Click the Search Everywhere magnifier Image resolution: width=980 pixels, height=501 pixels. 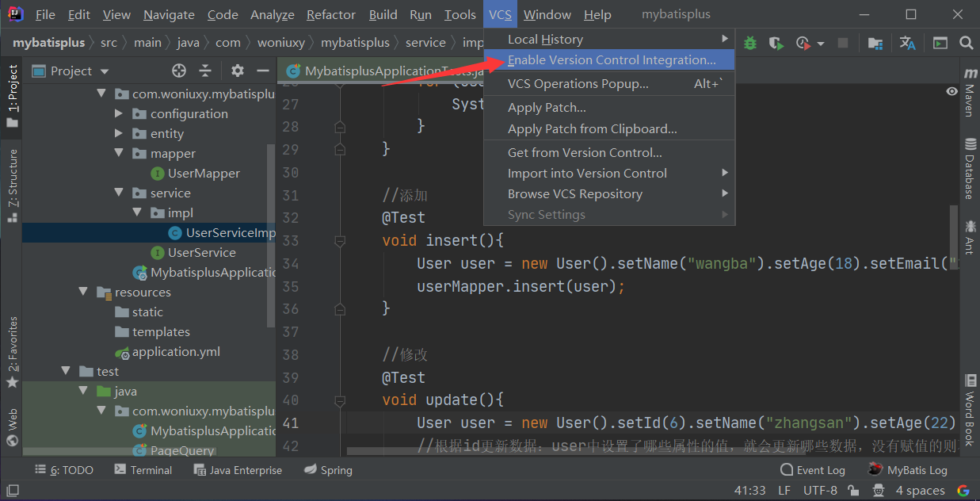tap(966, 43)
